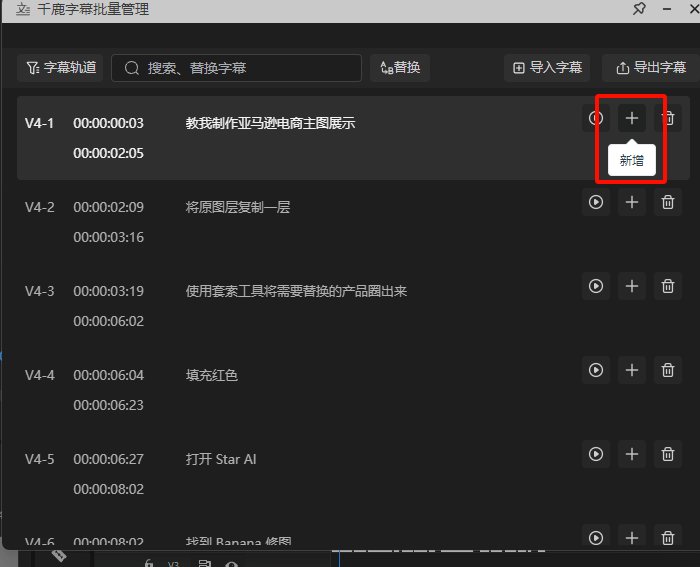This screenshot has width=700, height=567.
Task: Delete the V4-3 subtitle row
Action: pyautogui.click(x=668, y=286)
